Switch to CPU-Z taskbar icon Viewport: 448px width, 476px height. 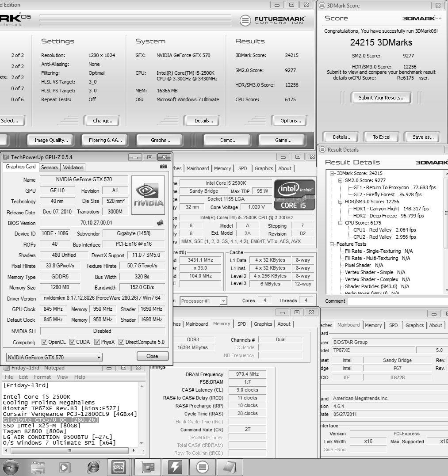click(118, 467)
